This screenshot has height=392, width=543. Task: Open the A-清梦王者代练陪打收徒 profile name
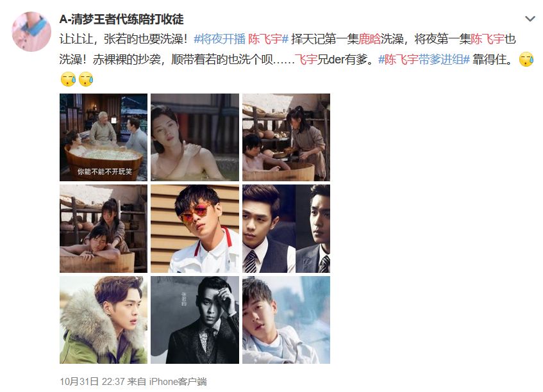click(122, 19)
